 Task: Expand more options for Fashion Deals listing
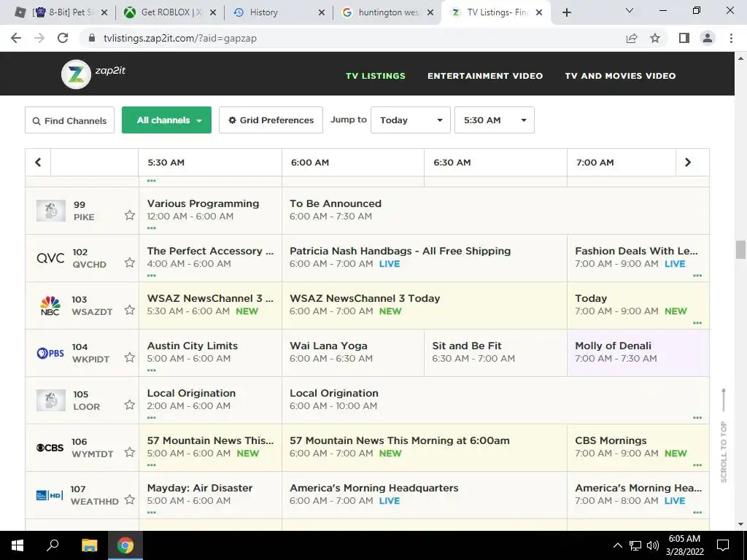(697, 275)
